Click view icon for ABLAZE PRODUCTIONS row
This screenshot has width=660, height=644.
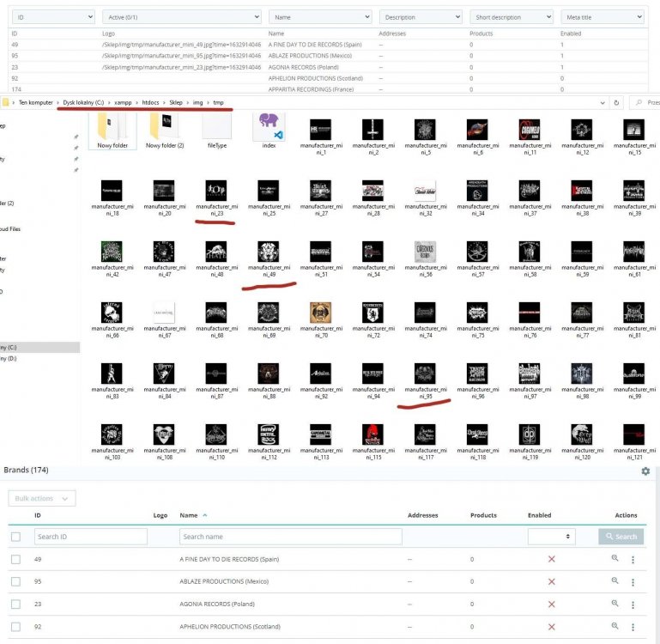[615, 580]
